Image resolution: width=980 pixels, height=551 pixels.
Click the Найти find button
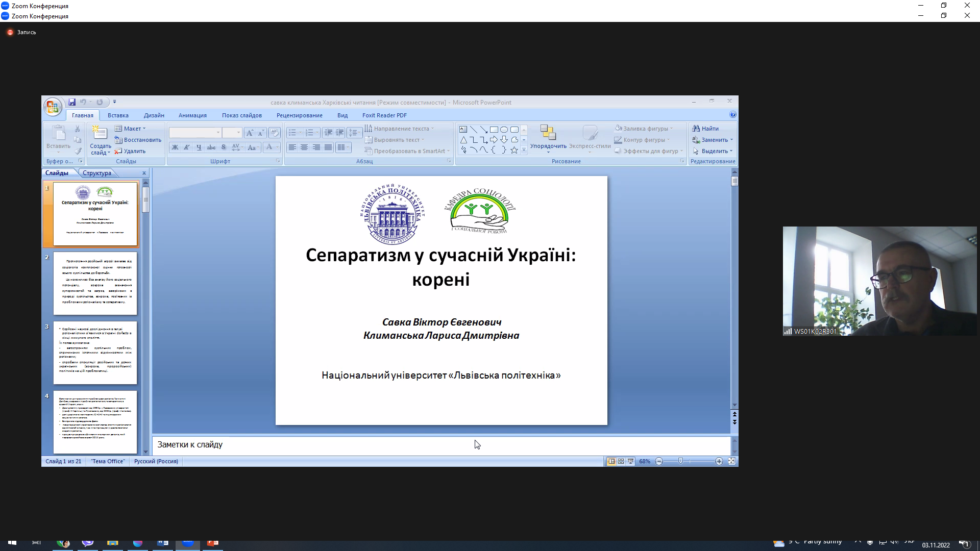click(x=705, y=129)
